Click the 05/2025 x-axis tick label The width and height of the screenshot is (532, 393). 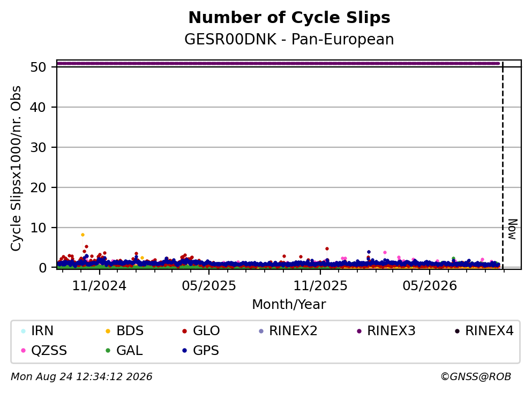point(208,286)
